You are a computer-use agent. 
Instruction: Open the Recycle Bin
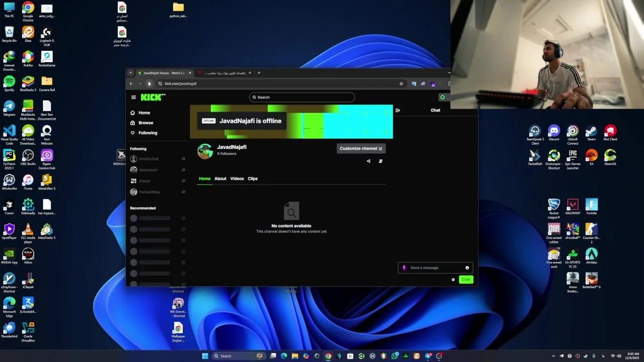9,35
